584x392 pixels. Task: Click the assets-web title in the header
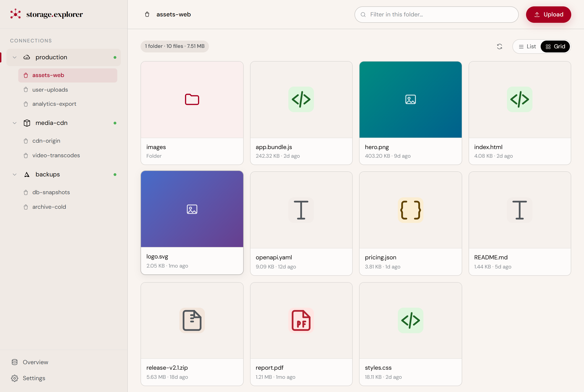click(x=173, y=15)
